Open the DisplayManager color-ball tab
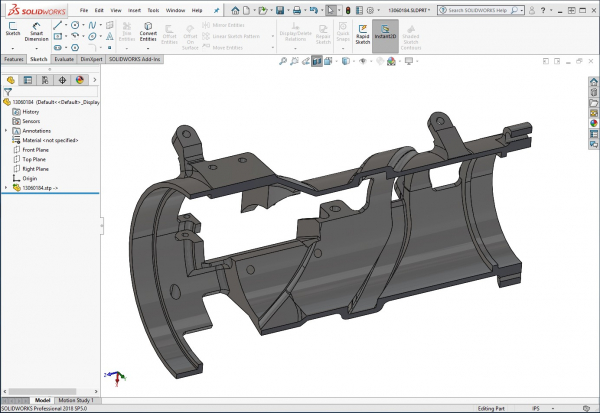The width and height of the screenshot is (600, 413). (x=79, y=80)
